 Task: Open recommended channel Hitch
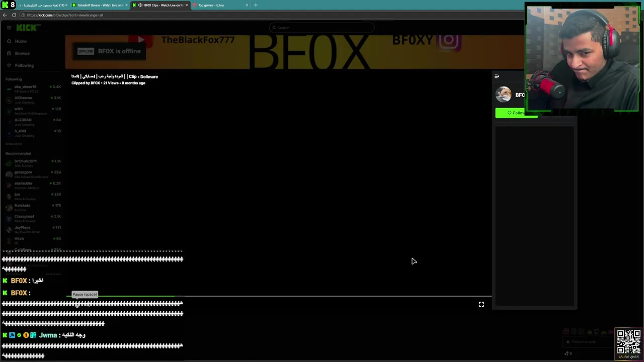click(x=33, y=240)
